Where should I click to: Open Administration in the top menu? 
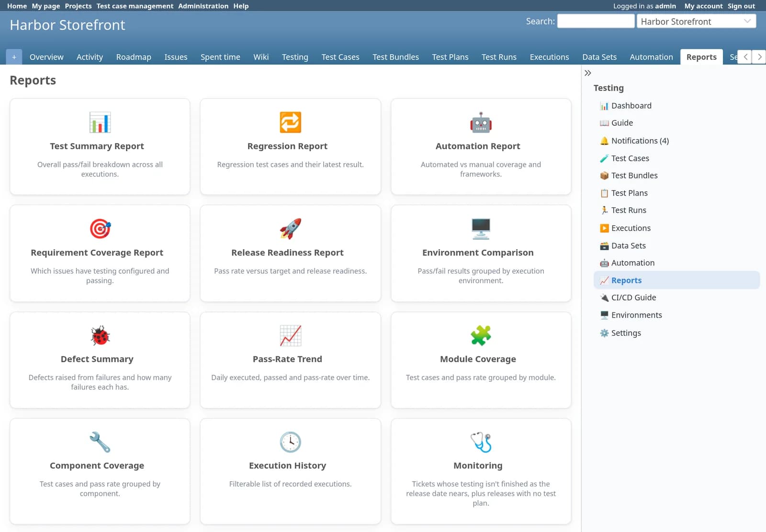(203, 6)
